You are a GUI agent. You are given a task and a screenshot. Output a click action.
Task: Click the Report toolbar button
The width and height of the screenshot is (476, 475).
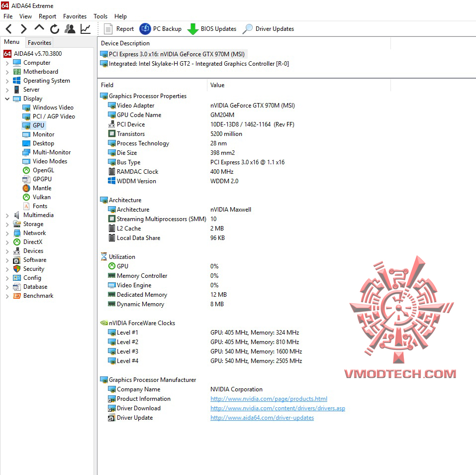[x=119, y=29]
